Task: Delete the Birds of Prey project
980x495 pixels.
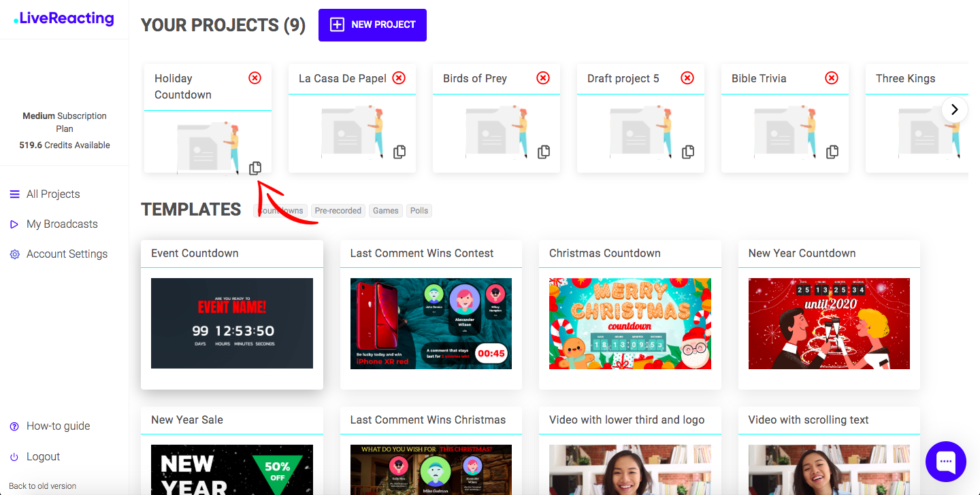Action: coord(543,78)
